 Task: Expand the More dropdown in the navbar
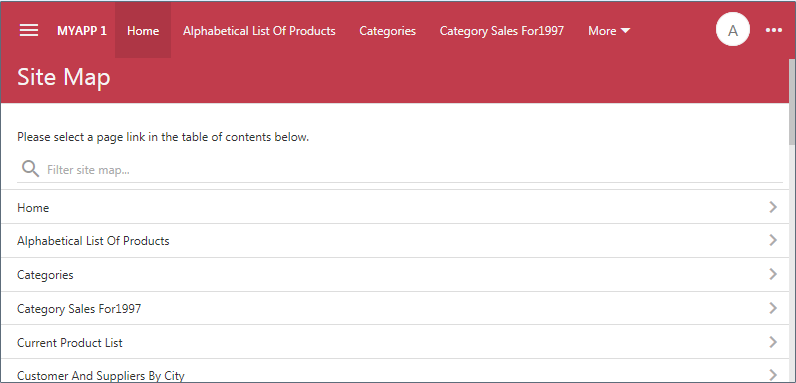pos(609,31)
